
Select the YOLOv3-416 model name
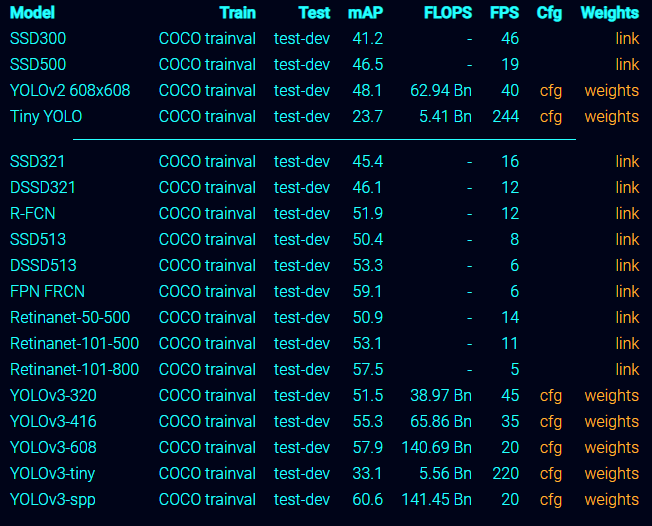53,422
